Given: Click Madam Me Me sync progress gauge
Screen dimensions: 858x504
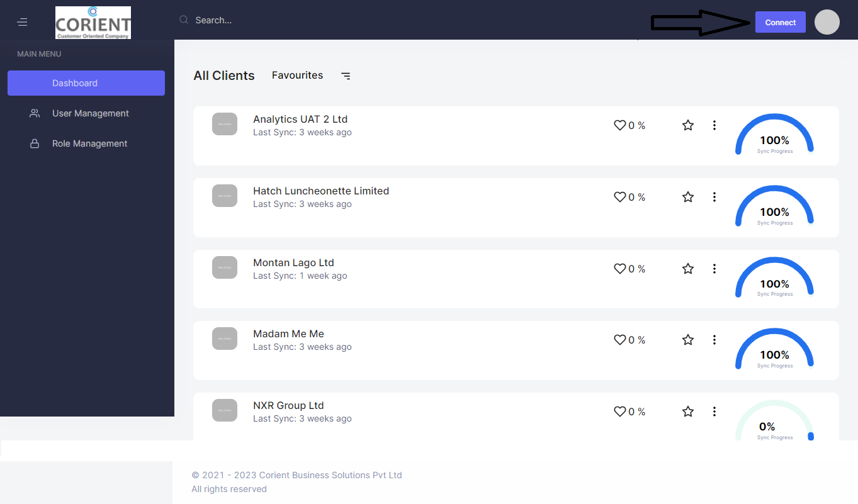Looking at the screenshot, I should point(774,348).
